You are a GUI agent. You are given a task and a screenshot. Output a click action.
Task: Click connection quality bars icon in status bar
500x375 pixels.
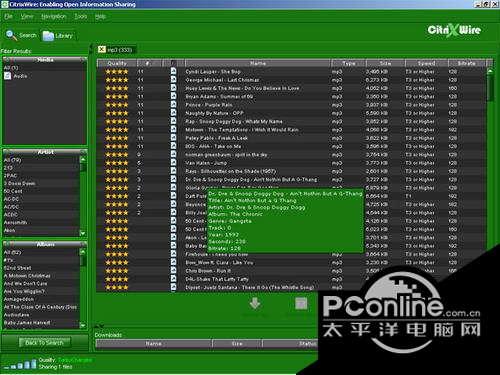[x=21, y=364]
